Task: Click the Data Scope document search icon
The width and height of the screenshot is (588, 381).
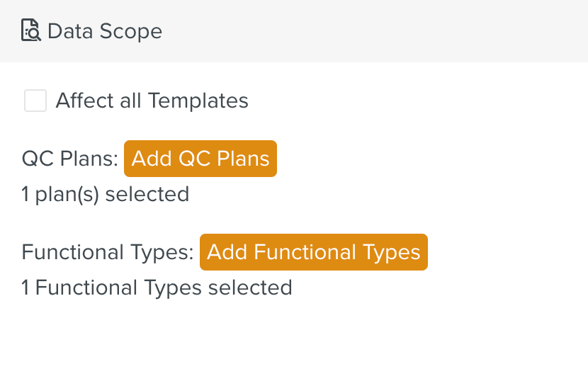Action: [31, 31]
